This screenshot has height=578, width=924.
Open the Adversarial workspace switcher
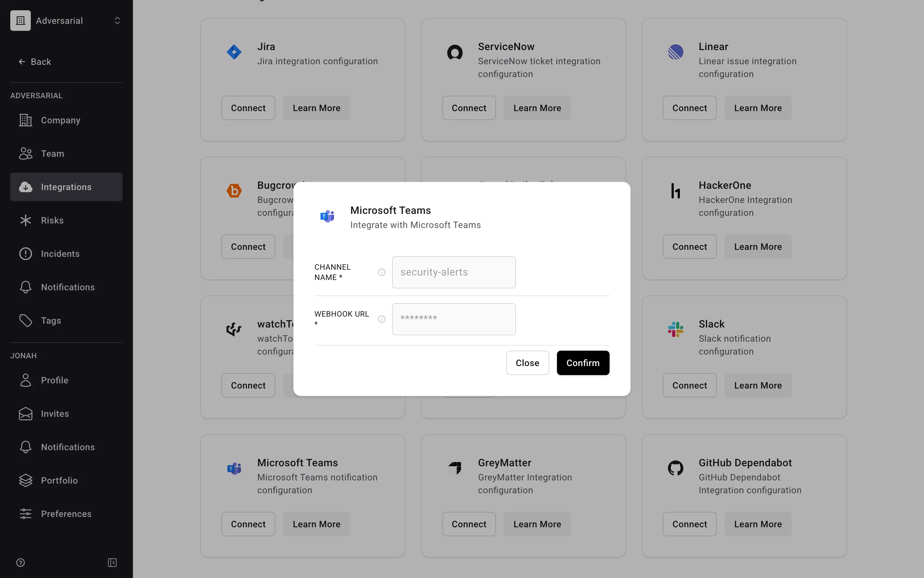tap(66, 21)
